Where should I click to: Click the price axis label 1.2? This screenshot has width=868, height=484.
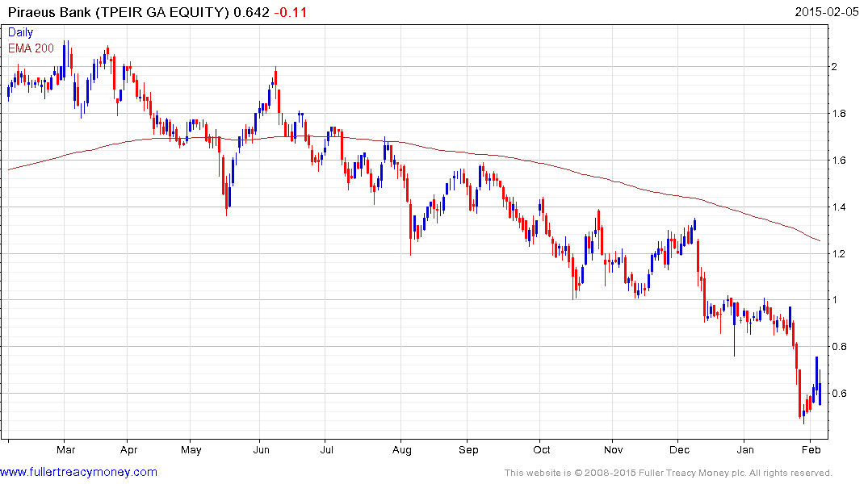839,254
